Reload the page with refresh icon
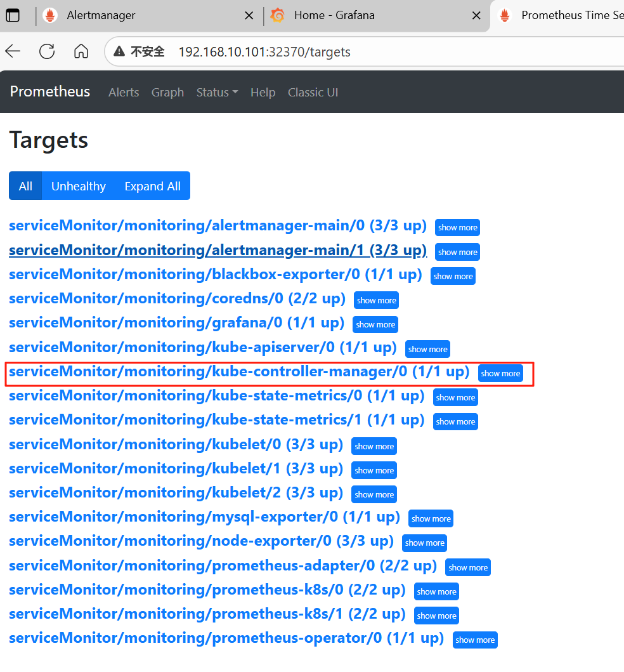 pyautogui.click(x=47, y=51)
